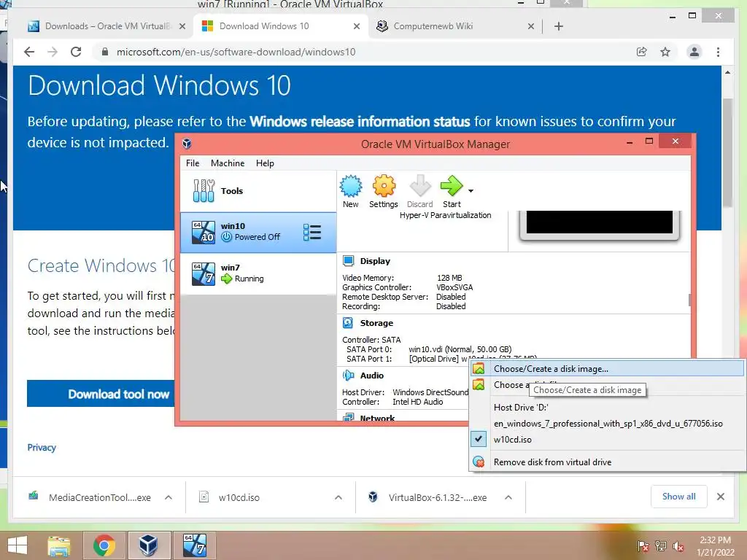Screen dimensions: 747x560
Task: Open the Privacy link
Action: [42, 448]
